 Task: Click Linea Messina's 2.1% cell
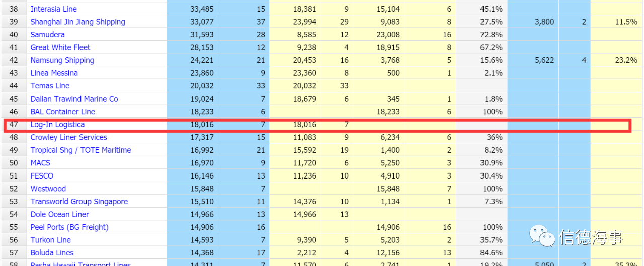pyautogui.click(x=493, y=73)
